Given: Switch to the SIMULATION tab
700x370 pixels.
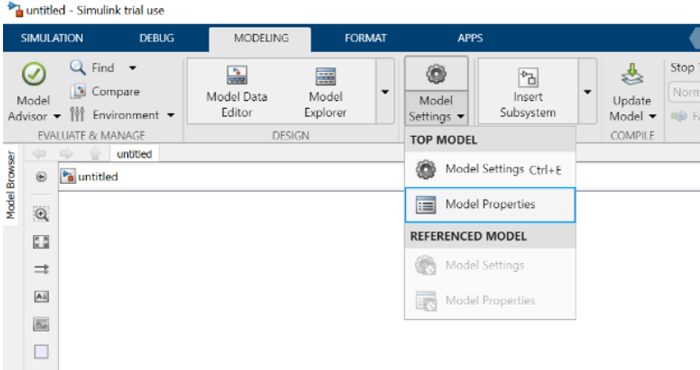Looking at the screenshot, I should [x=52, y=38].
